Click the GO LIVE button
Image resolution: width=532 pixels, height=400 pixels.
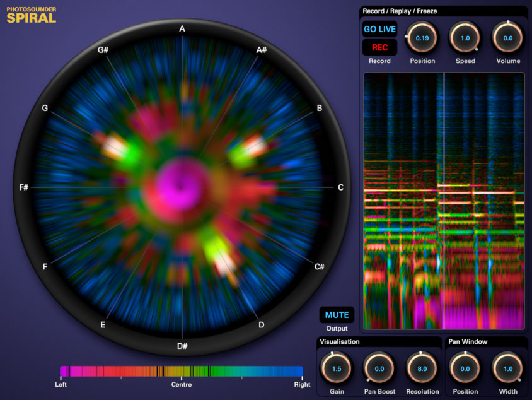(x=379, y=30)
